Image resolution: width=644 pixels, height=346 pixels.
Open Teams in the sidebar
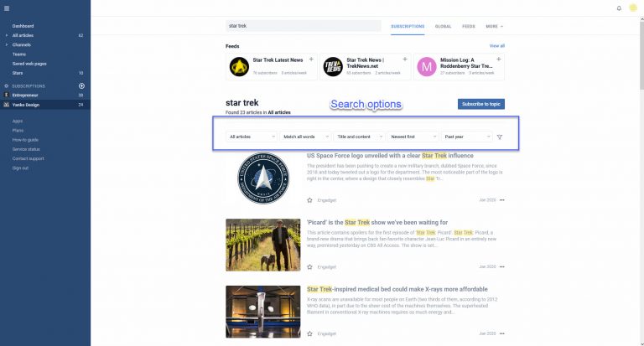point(19,54)
